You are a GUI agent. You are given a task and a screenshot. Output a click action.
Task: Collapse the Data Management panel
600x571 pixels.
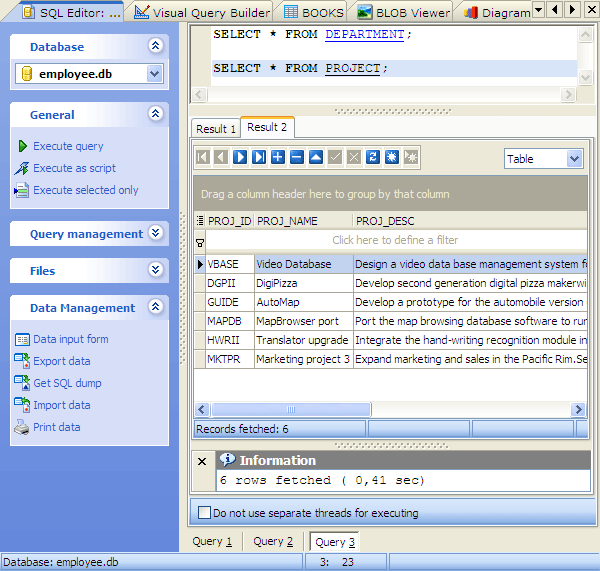point(155,307)
